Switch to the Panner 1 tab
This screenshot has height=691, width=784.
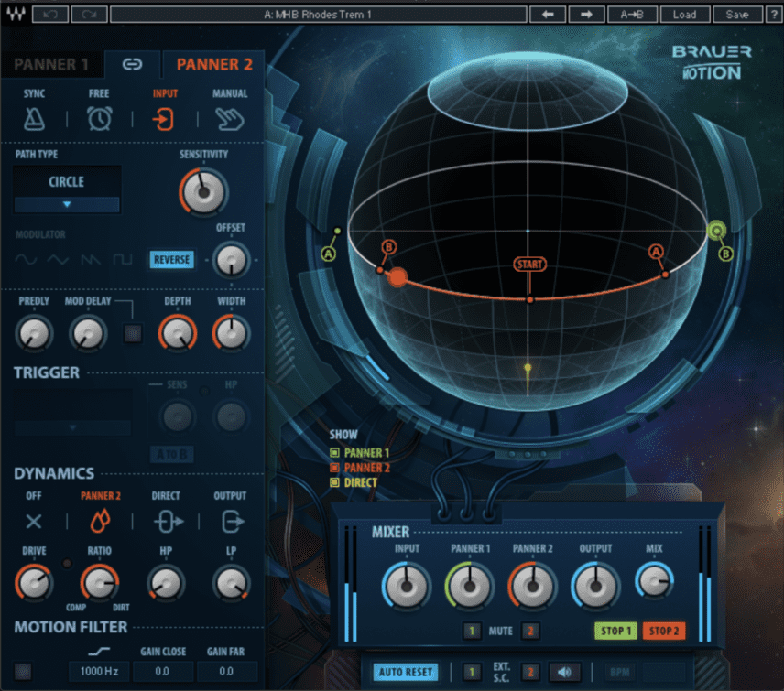[51, 64]
